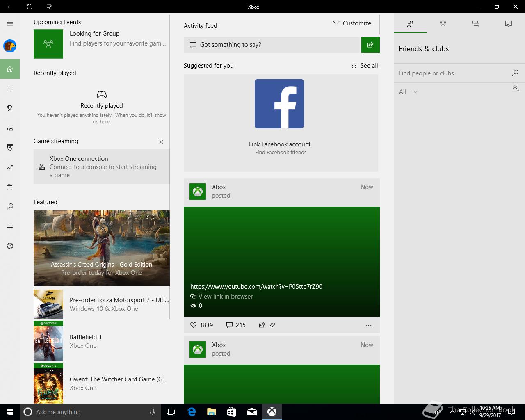Open the YouTube URL in the post

tap(256, 287)
